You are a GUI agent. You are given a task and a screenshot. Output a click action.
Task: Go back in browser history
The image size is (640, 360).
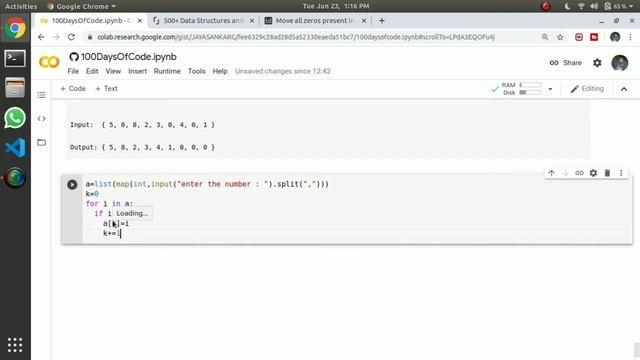[41, 37]
